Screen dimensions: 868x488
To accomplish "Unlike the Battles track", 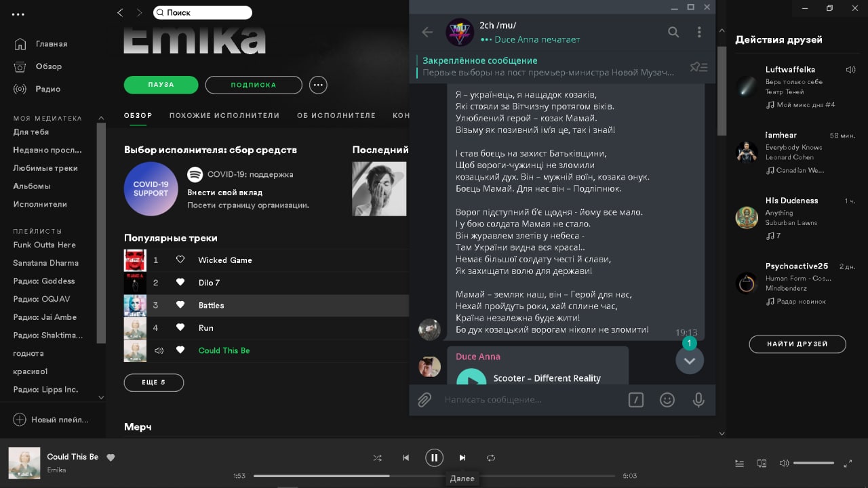I will [x=180, y=305].
